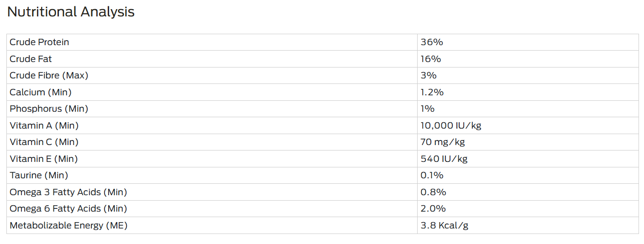
Task: Select the Crude Protein row label
Action: point(39,42)
